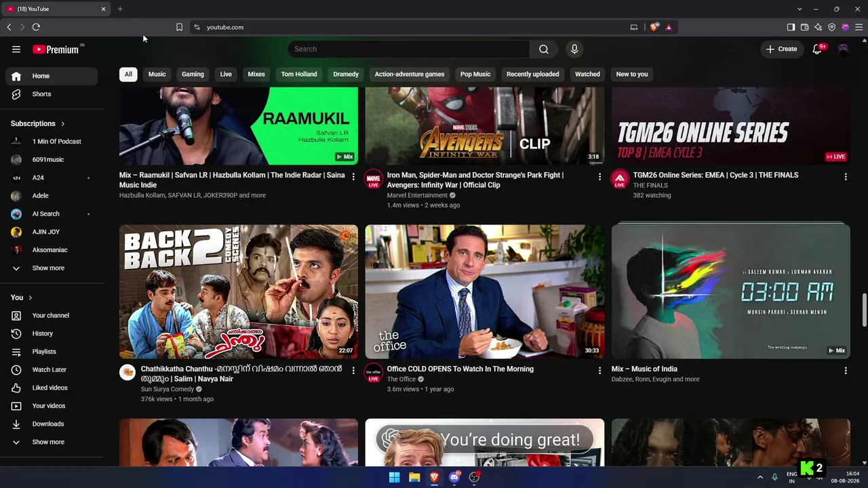This screenshot has height=488, width=868.
Task: Show more items under Downloads
Action: tap(52, 442)
